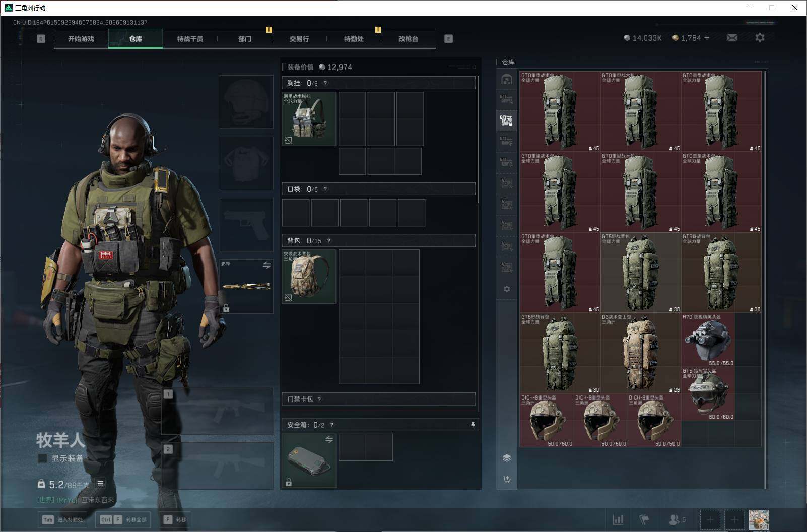807x532 pixels.
Task: Open the 改枪台 tab
Action: click(x=408, y=39)
